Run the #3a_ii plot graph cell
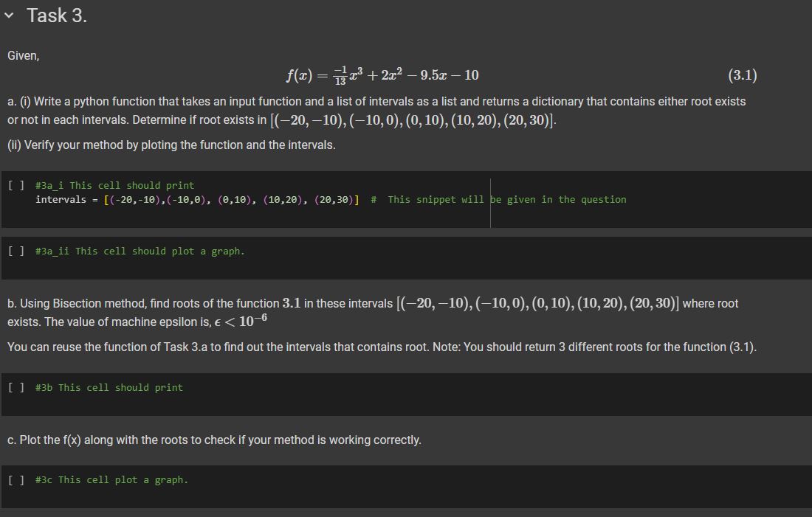Image resolution: width=812 pixels, height=517 pixels. [16, 251]
